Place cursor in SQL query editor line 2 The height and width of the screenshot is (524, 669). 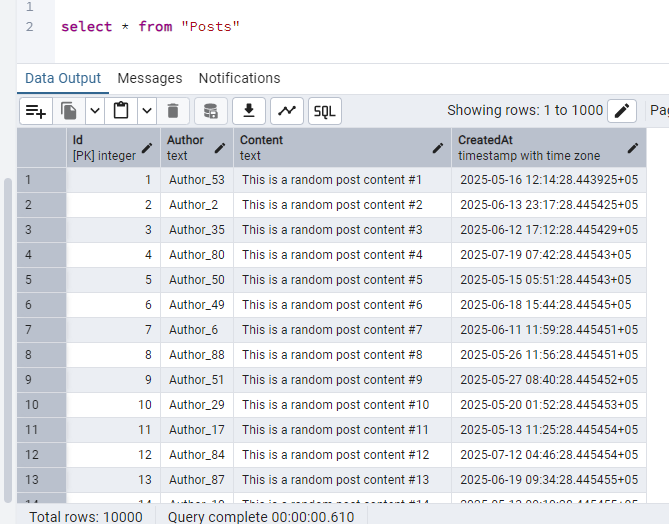[150, 27]
